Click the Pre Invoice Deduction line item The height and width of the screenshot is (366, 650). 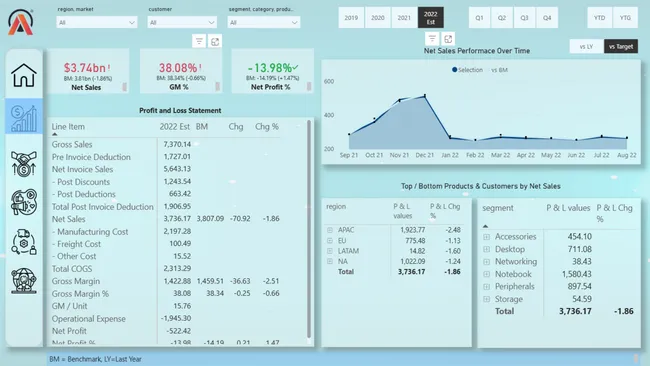click(x=91, y=157)
